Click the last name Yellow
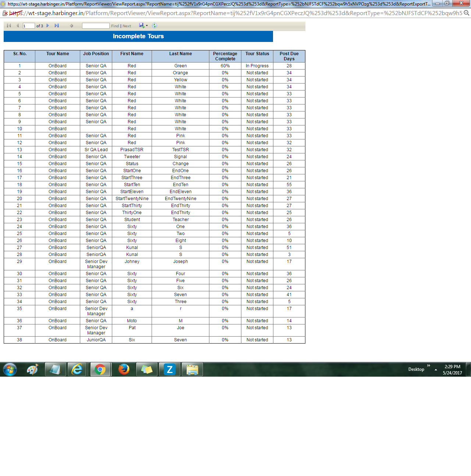Image resolution: width=471 pixels, height=476 pixels. [181, 80]
